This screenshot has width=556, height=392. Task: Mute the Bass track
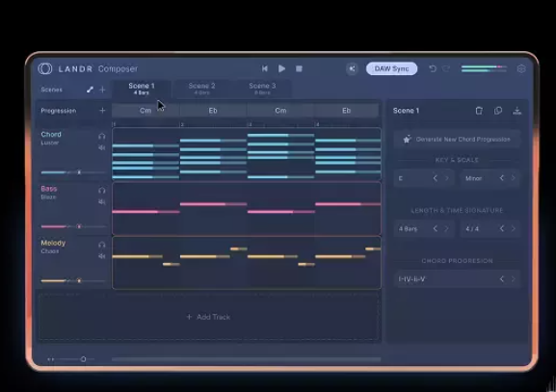coord(102,202)
